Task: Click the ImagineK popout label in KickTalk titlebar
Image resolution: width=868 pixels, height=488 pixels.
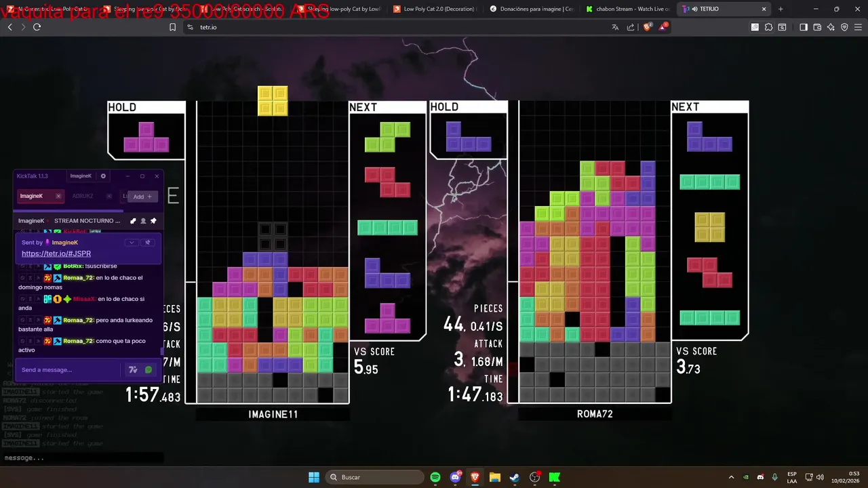Action: [x=81, y=176]
